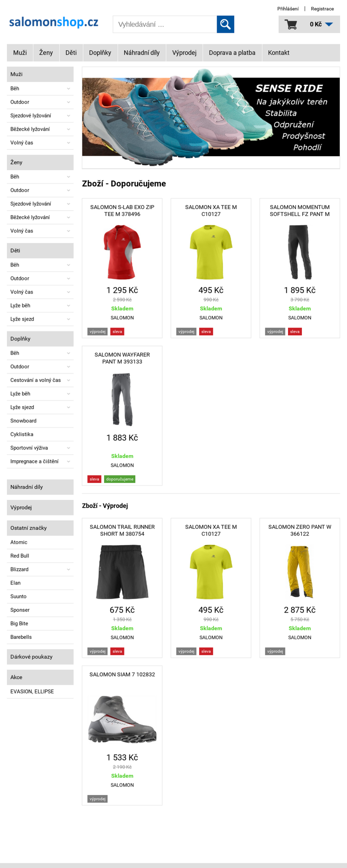The height and width of the screenshot is (868, 347).
Task: Click the Přihlášení link
Action: pyautogui.click(x=288, y=8)
